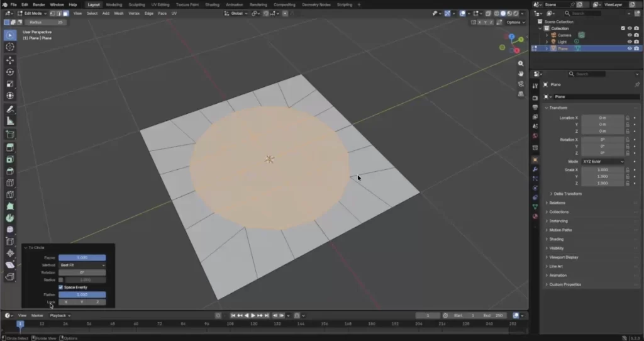The image size is (644, 341).
Task: Open the Vertex menu in the viewport header
Action: pyautogui.click(x=134, y=14)
